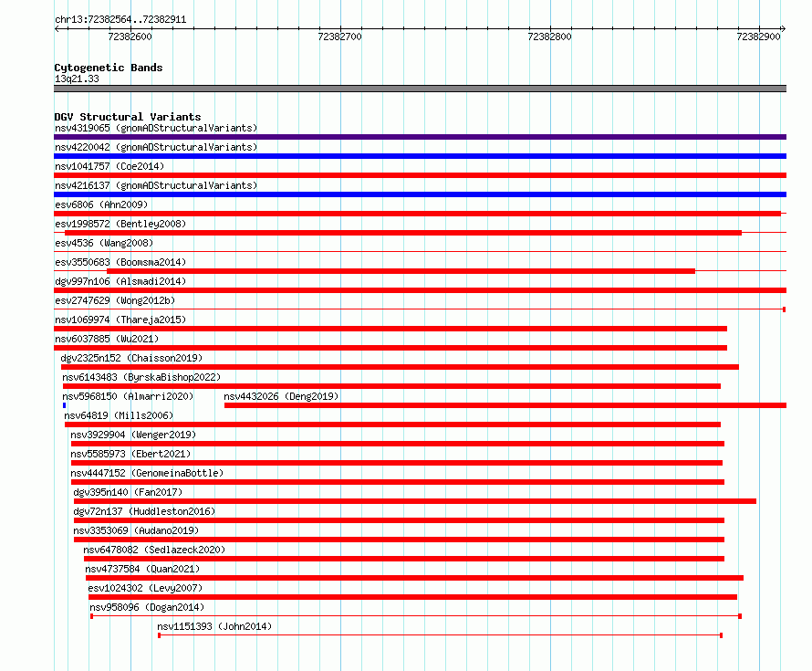Open dgv997n106 (Alsmadi2014) variant
The image size is (812, 671).
tap(120, 281)
